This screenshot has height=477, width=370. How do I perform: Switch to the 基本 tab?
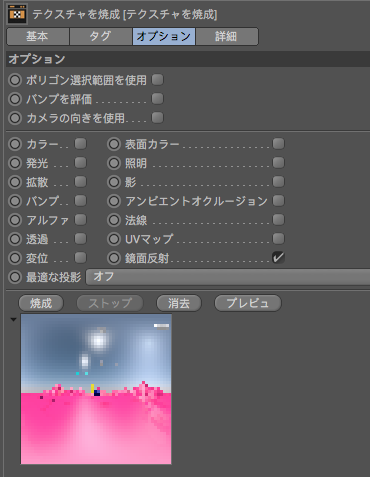point(38,36)
